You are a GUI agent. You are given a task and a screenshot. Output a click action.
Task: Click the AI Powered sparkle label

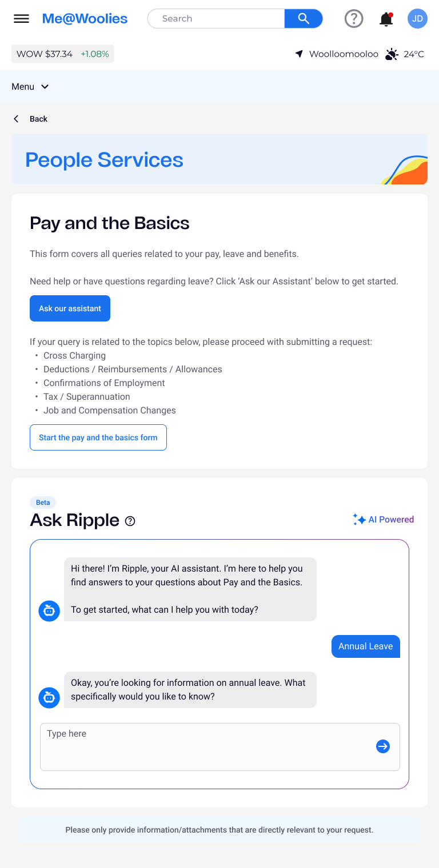tap(383, 520)
